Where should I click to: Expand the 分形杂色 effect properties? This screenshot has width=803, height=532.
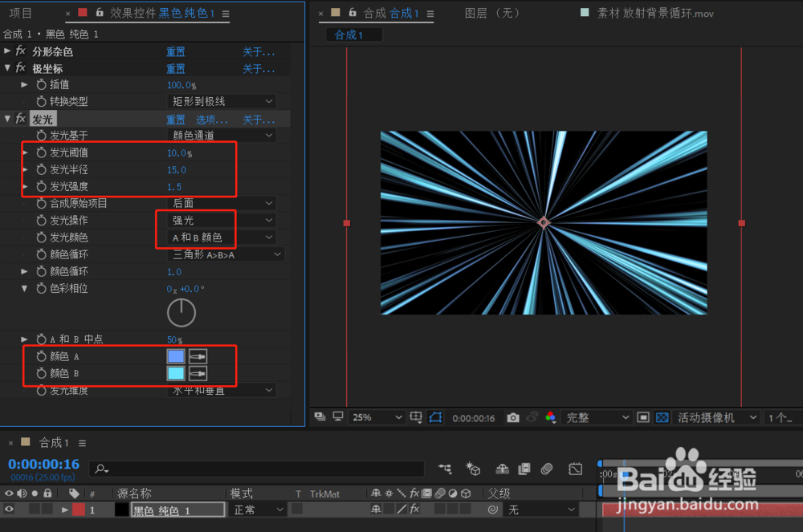coord(7,51)
